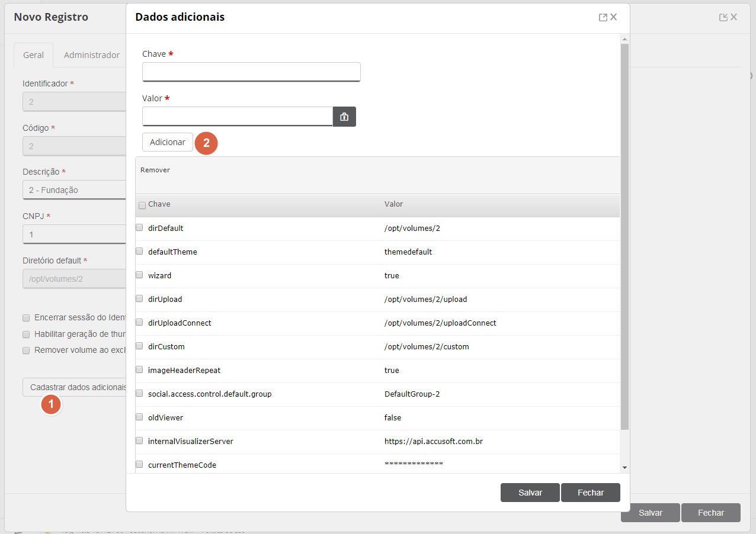Click into the Valor input field
This screenshot has height=534, width=756.
tap(238, 117)
